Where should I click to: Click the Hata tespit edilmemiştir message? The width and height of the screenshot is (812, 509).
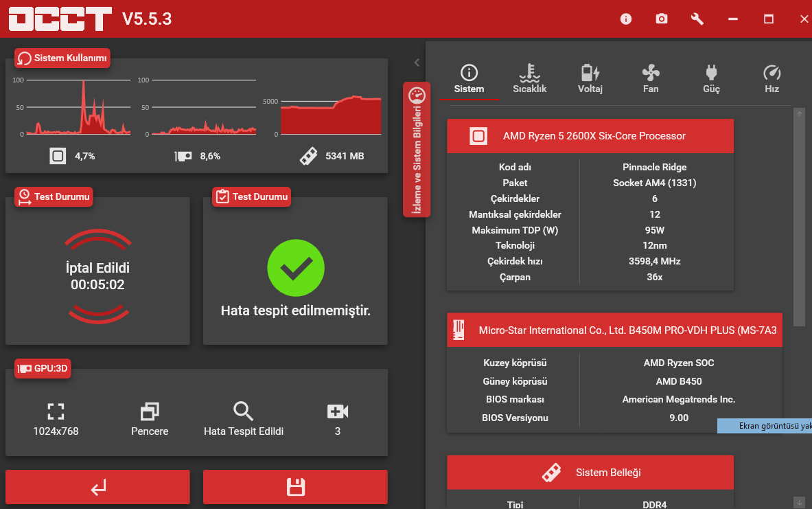click(x=296, y=310)
